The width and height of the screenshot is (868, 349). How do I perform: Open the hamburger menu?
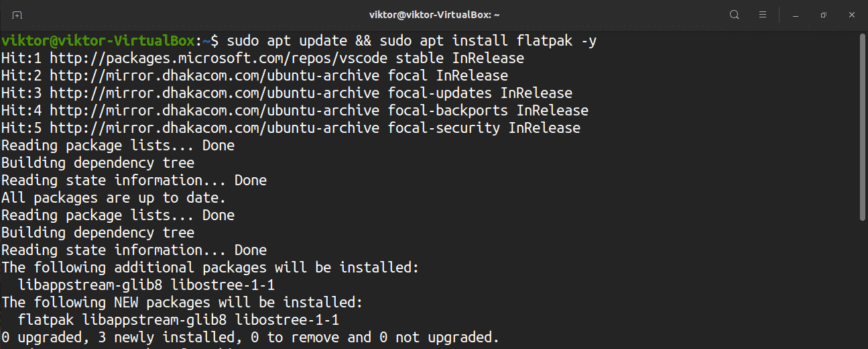[762, 15]
